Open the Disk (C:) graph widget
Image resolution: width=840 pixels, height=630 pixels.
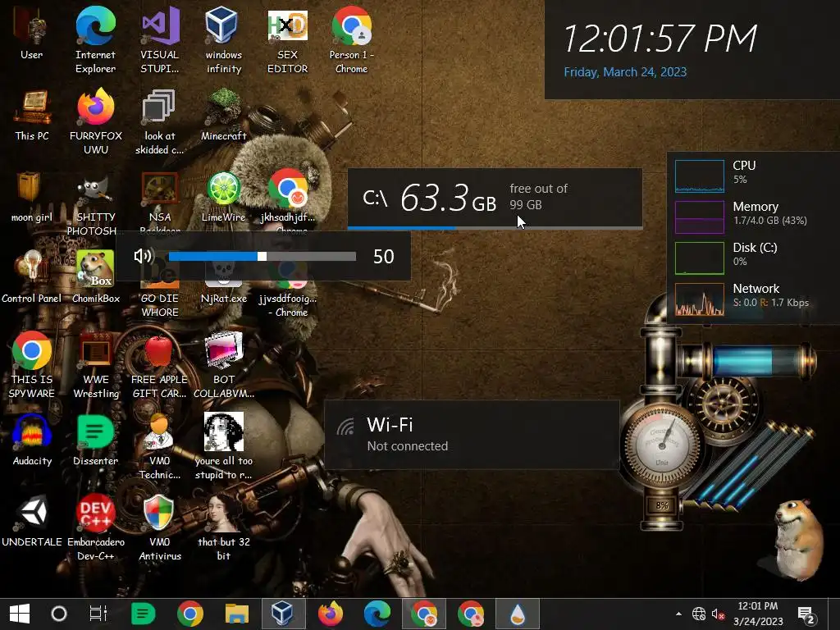click(x=699, y=258)
